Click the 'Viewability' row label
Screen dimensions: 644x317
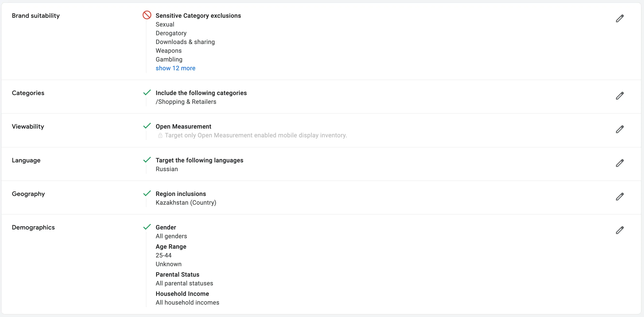click(x=28, y=127)
